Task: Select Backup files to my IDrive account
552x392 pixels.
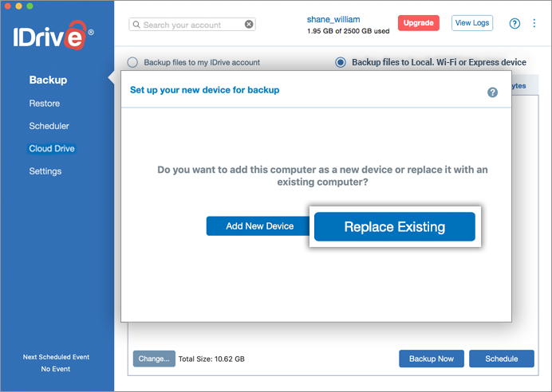Action: [132, 62]
